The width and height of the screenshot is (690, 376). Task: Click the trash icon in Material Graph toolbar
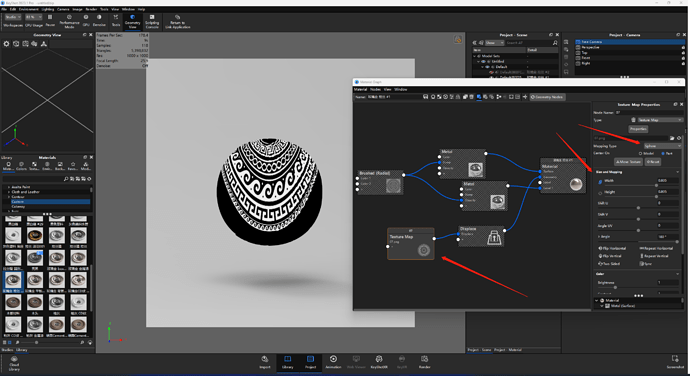[471, 97]
